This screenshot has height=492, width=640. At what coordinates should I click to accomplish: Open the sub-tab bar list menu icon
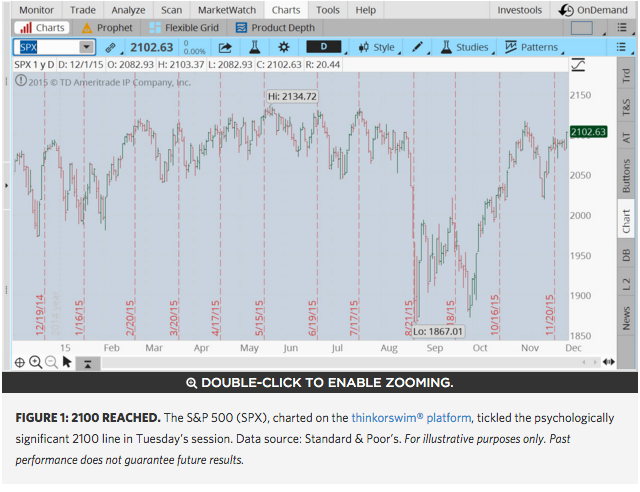tap(622, 28)
